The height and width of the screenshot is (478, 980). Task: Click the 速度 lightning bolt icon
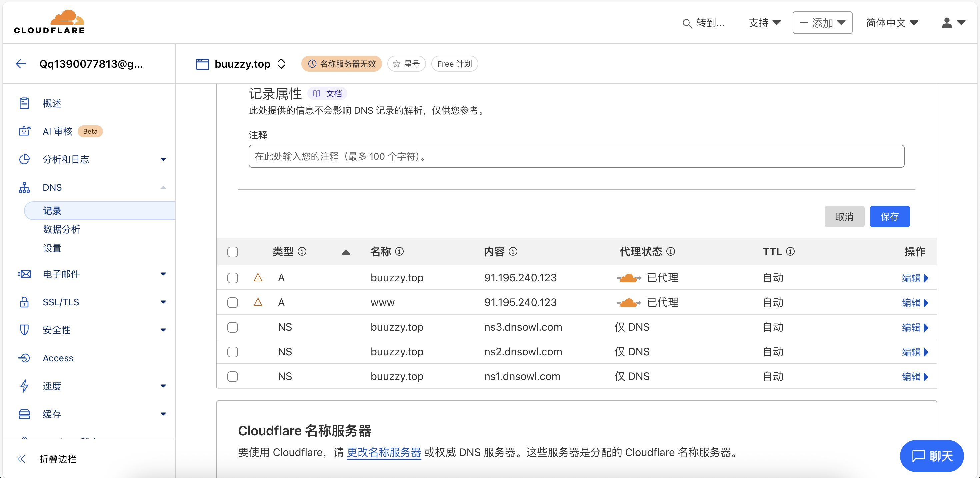click(24, 386)
